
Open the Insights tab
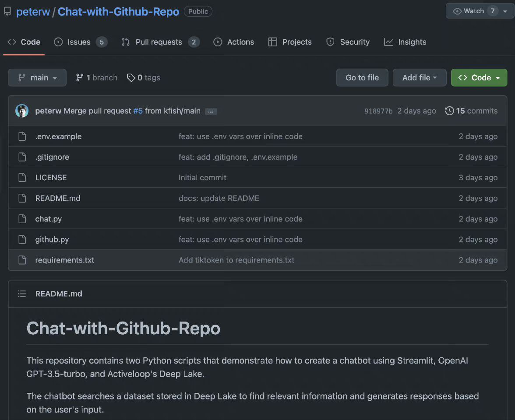tap(412, 42)
